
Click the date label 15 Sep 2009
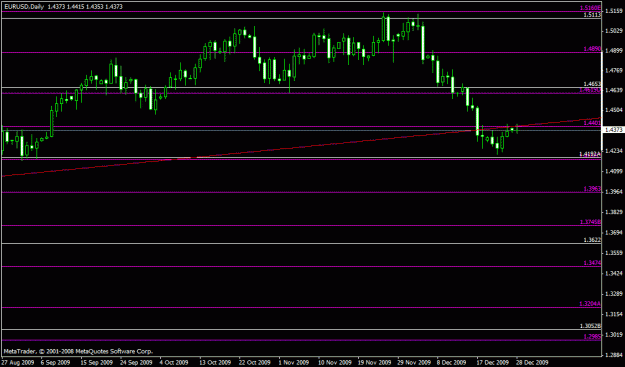tap(97, 363)
